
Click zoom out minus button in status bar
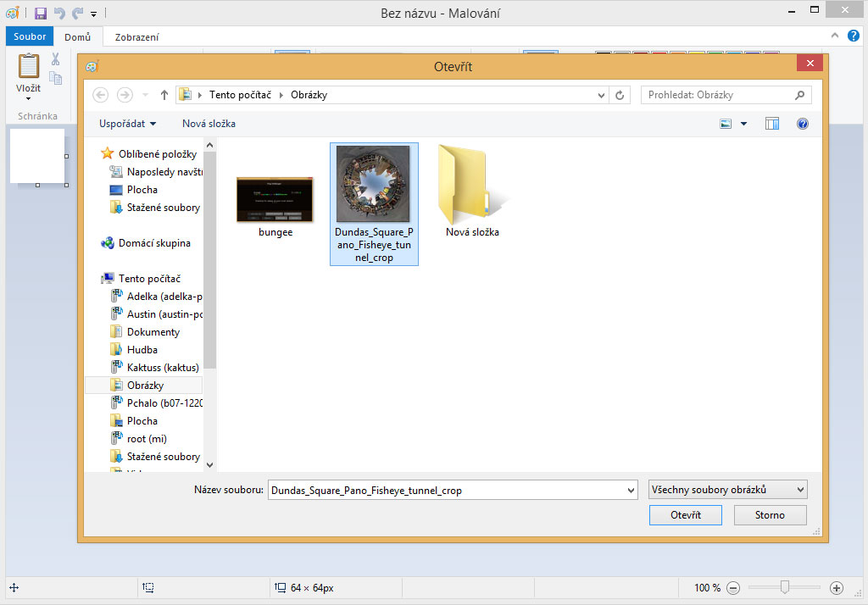(x=733, y=588)
